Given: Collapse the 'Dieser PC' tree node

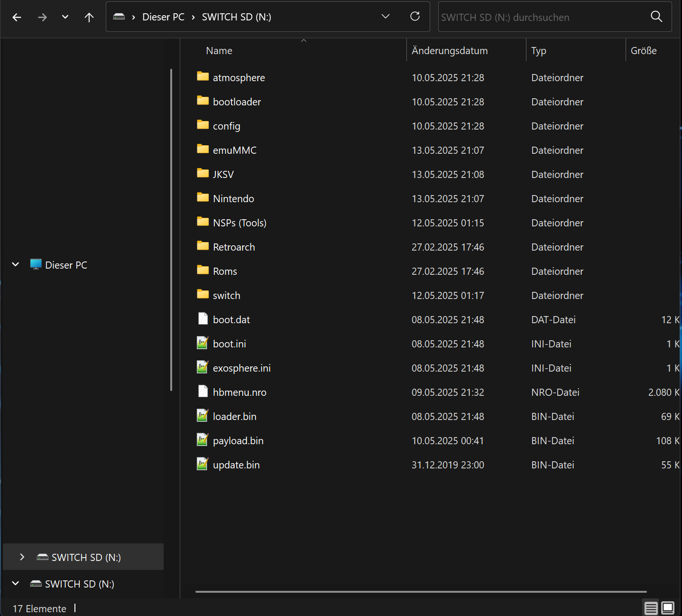Looking at the screenshot, I should [x=16, y=264].
